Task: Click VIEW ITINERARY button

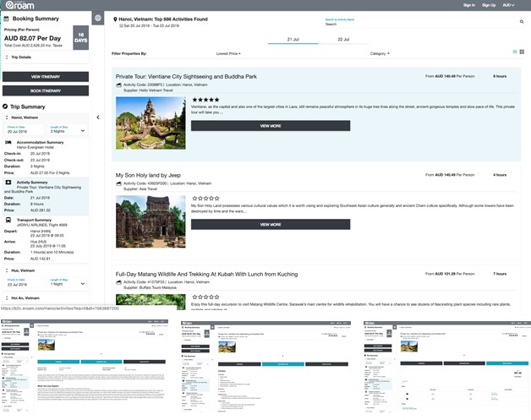Action: [x=46, y=77]
